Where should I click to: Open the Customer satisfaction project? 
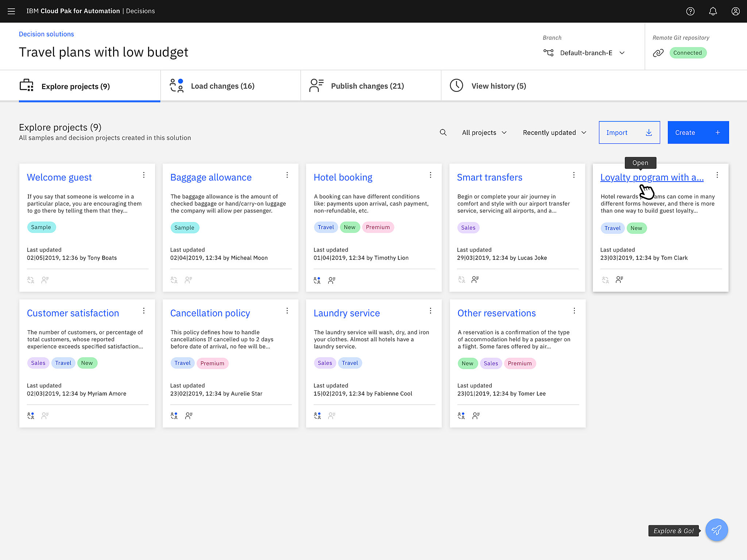(73, 313)
